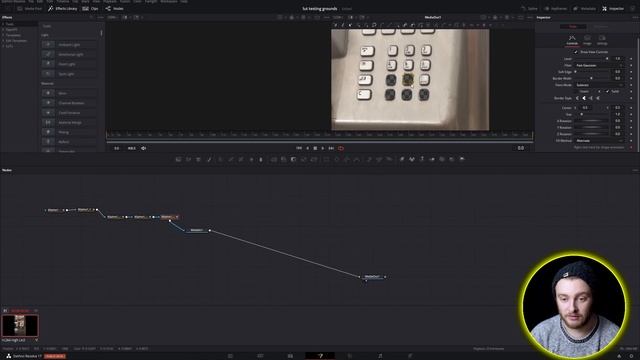Open the Edit page in the bottom bar

tap(290, 356)
